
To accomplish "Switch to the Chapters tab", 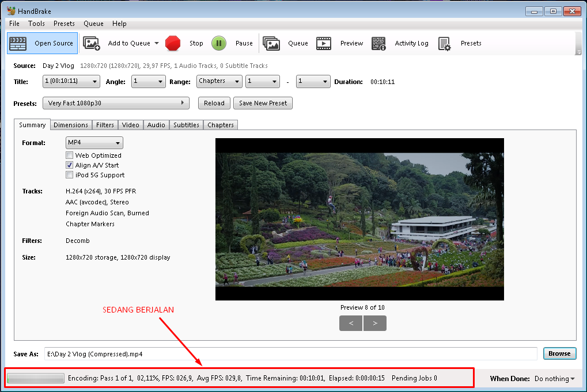I will pyautogui.click(x=221, y=125).
